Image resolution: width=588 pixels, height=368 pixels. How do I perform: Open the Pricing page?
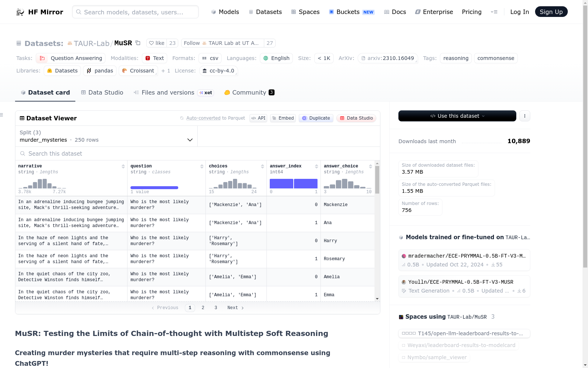[x=472, y=12]
